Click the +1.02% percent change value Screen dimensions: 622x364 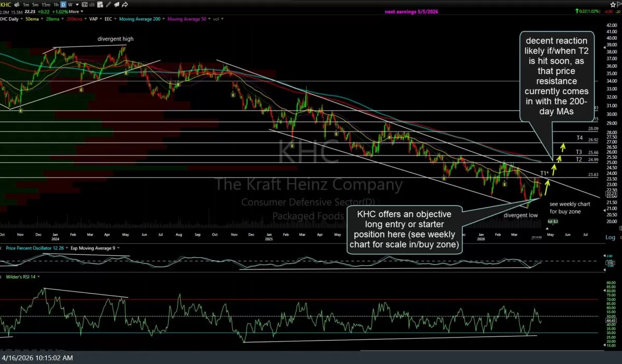pyautogui.click(x=60, y=11)
